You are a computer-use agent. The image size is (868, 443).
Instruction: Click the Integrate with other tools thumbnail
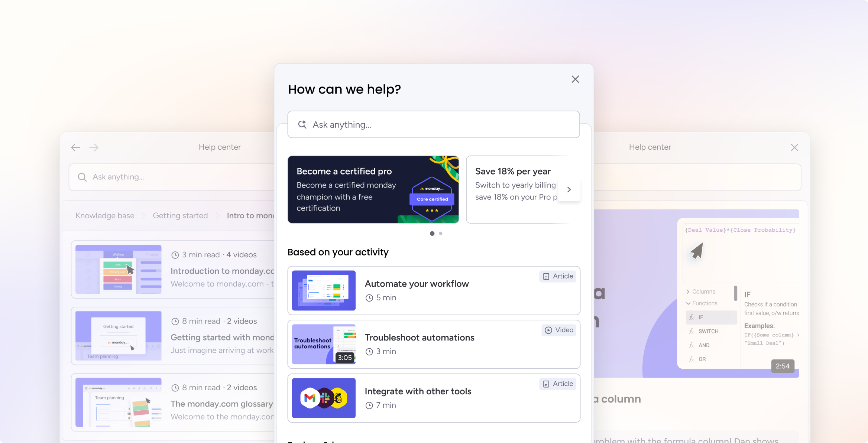pos(324,398)
